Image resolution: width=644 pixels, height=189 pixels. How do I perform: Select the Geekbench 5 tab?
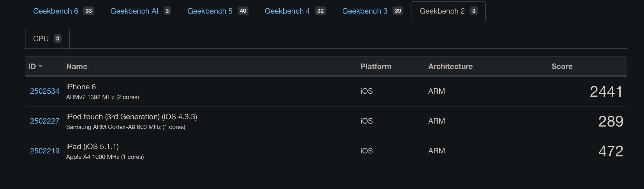[218, 11]
